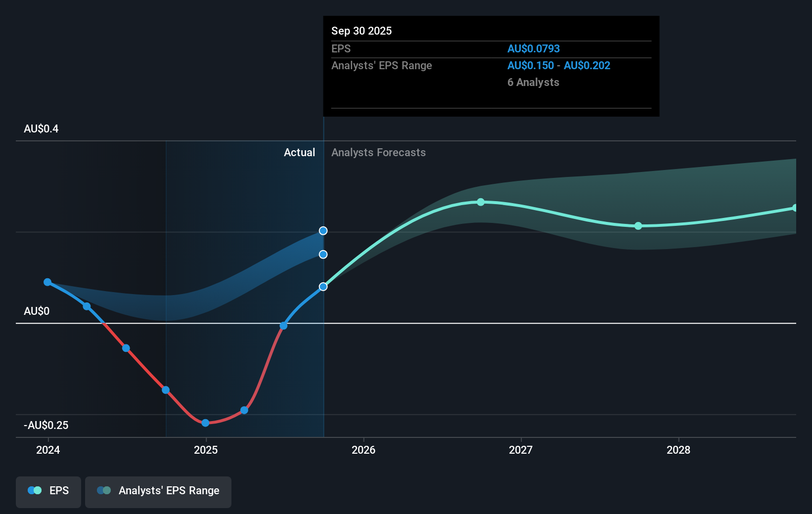Click the forecast EPS point in late 2027
The height and width of the screenshot is (514, 812).
pos(638,226)
